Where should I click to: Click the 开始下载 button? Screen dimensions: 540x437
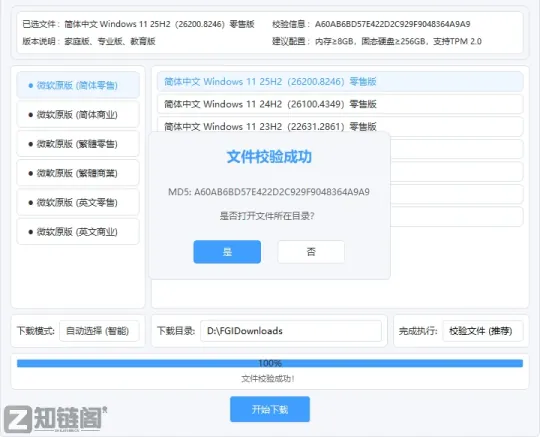270,409
